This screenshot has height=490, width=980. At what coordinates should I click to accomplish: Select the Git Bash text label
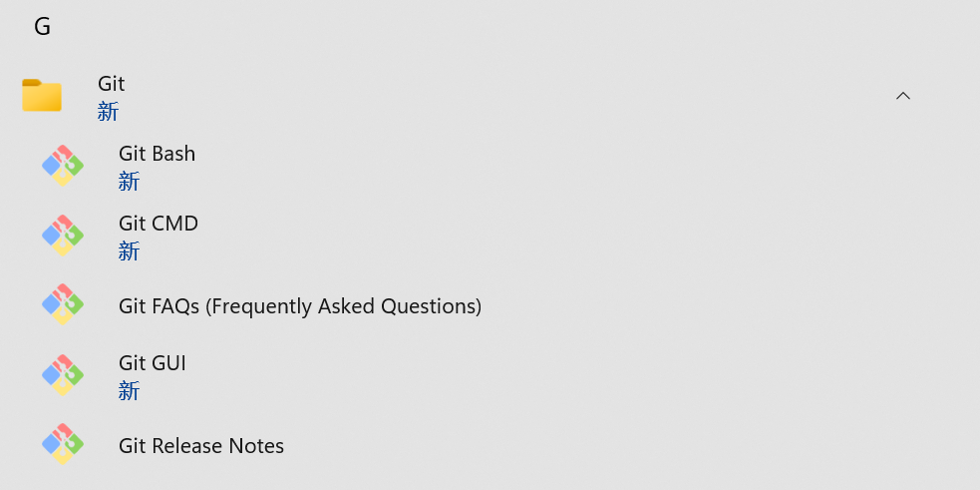pyautogui.click(x=157, y=154)
